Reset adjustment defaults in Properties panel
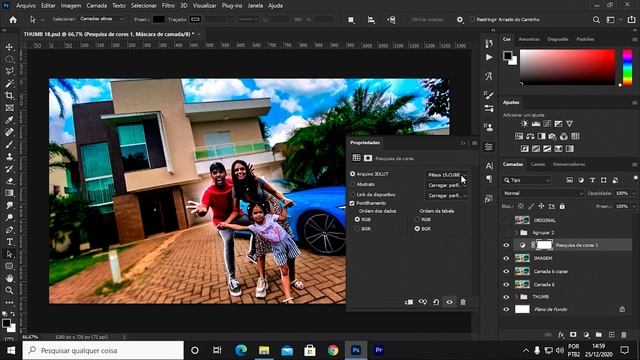The width and height of the screenshot is (640, 360). click(x=436, y=302)
